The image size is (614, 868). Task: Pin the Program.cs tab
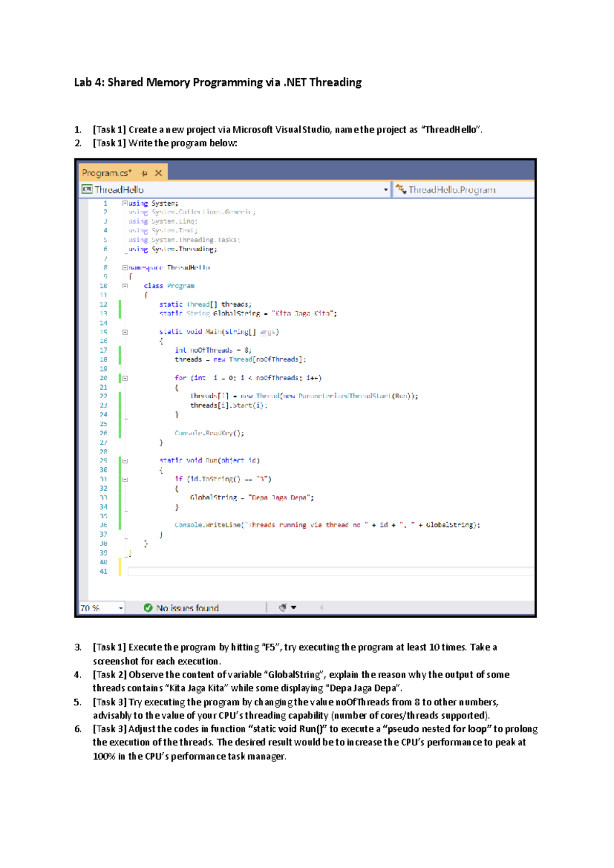point(144,173)
